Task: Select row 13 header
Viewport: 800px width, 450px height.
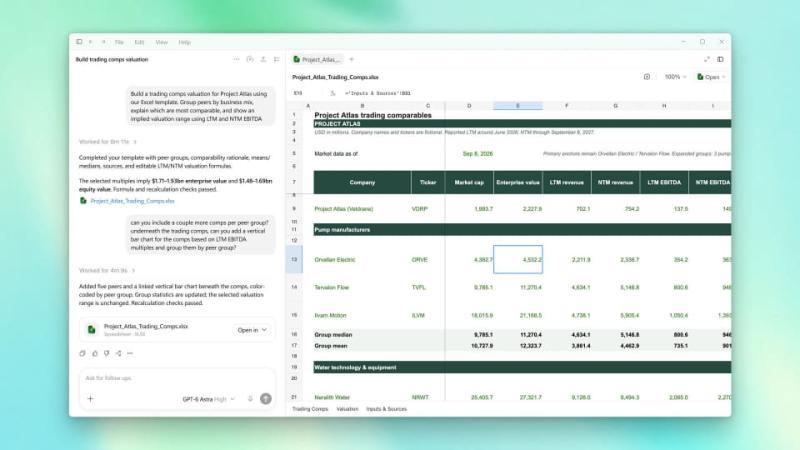Action: [294, 259]
